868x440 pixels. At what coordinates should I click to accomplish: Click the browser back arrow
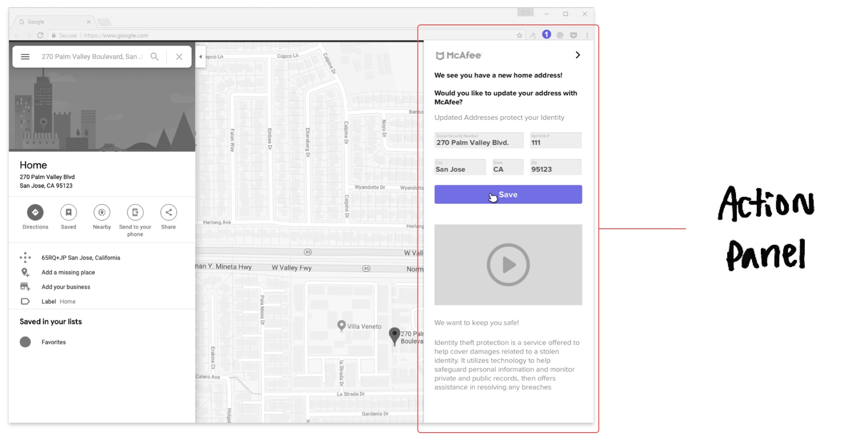click(x=17, y=36)
